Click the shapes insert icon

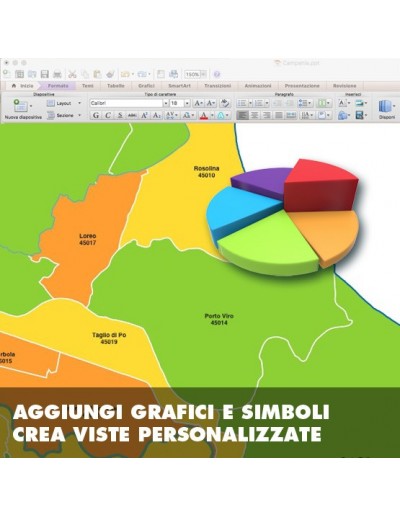point(342,115)
